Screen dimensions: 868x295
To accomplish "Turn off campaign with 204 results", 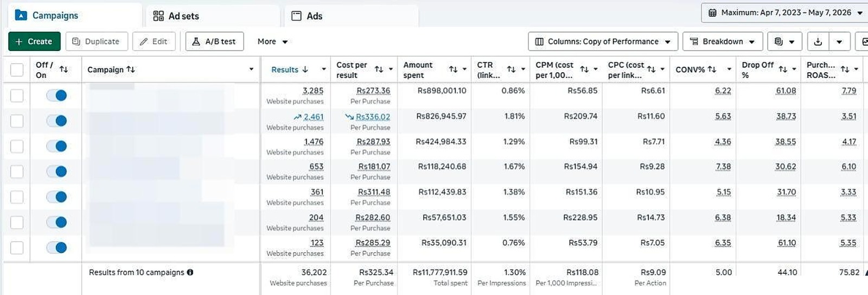I will tap(56, 222).
